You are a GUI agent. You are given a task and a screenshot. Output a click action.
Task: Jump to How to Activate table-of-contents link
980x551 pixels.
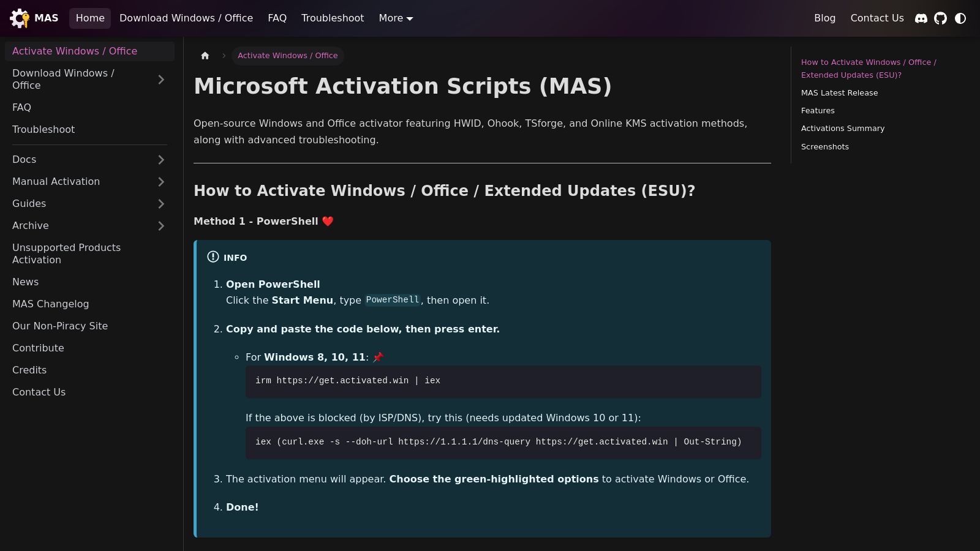click(x=869, y=69)
